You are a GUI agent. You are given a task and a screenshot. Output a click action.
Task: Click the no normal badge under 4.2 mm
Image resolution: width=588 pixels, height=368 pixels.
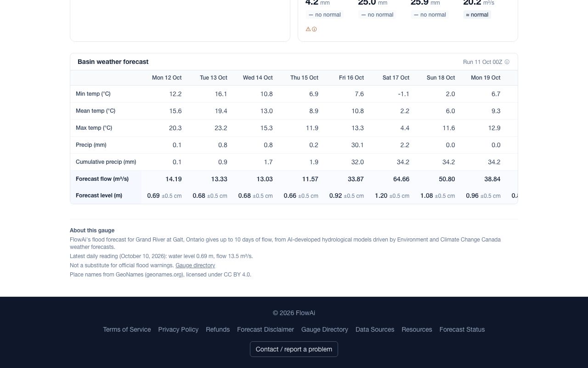[325, 15]
